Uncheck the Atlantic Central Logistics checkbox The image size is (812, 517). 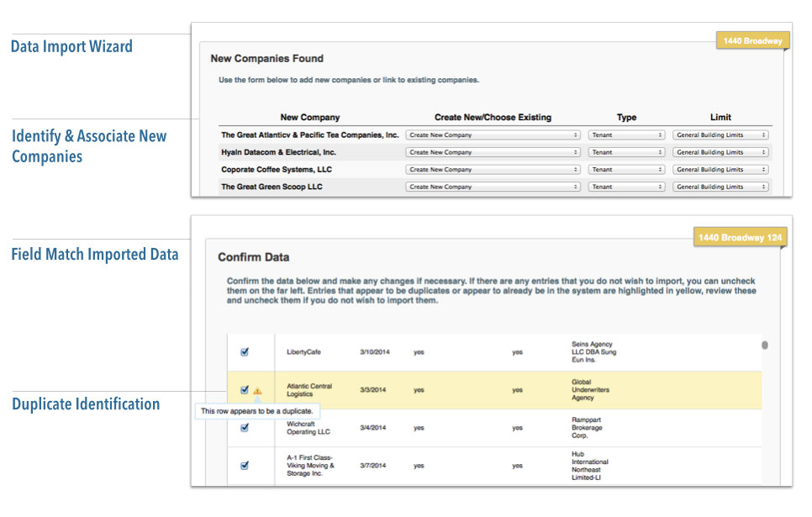coord(245,389)
